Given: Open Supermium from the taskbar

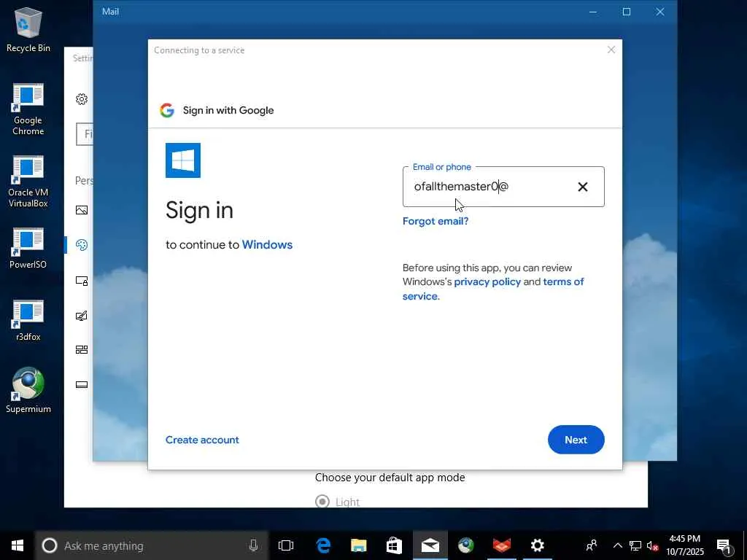Looking at the screenshot, I should pyautogui.click(x=465, y=545).
